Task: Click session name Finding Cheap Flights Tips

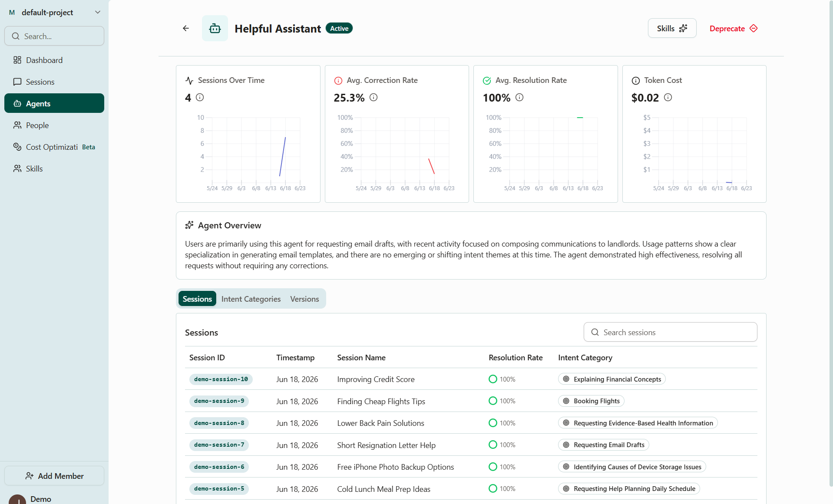Action: point(381,401)
